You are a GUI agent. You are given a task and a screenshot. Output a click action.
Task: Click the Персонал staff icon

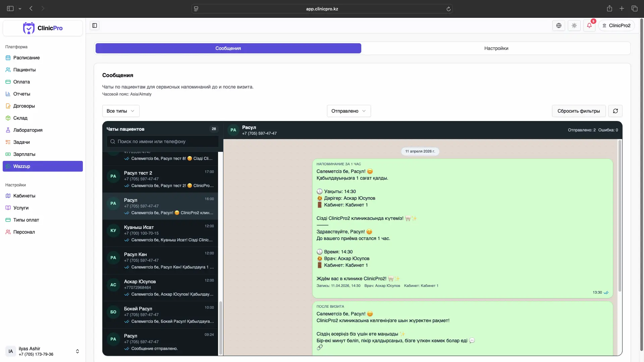pyautogui.click(x=8, y=232)
